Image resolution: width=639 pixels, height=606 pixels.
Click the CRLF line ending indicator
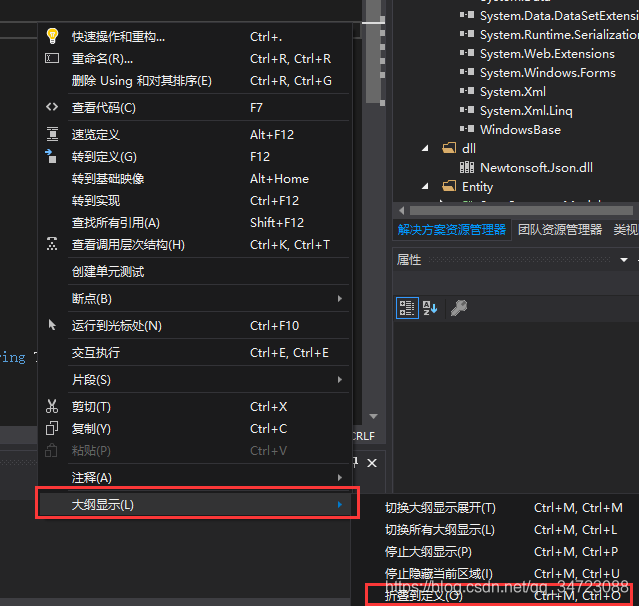pyautogui.click(x=364, y=436)
